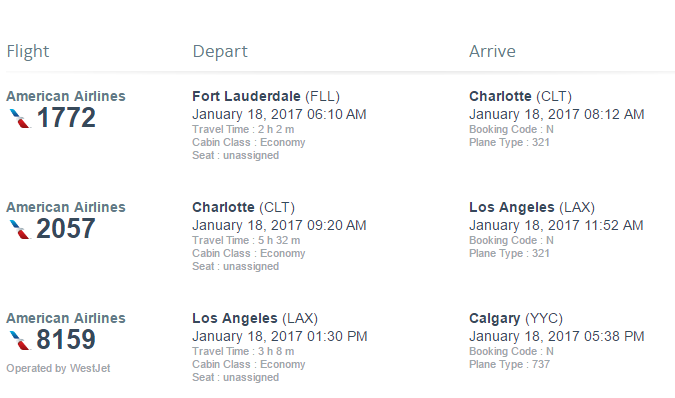675x398 pixels.
Task: Click the Depart column header
Action: click(220, 52)
